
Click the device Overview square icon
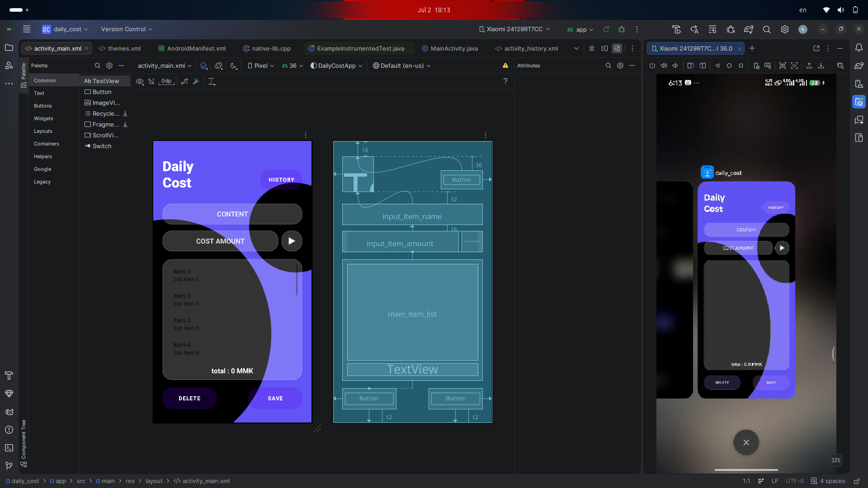(x=741, y=66)
